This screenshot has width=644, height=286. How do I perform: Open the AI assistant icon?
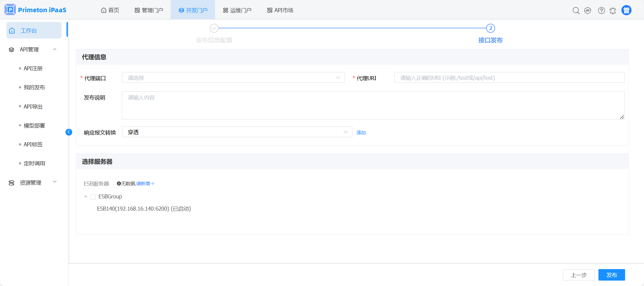[x=588, y=10]
